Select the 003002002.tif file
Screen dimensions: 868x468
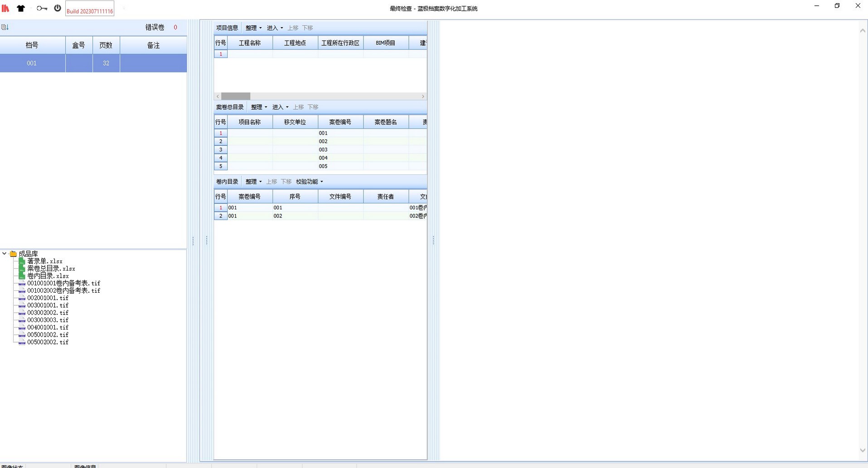(x=48, y=313)
